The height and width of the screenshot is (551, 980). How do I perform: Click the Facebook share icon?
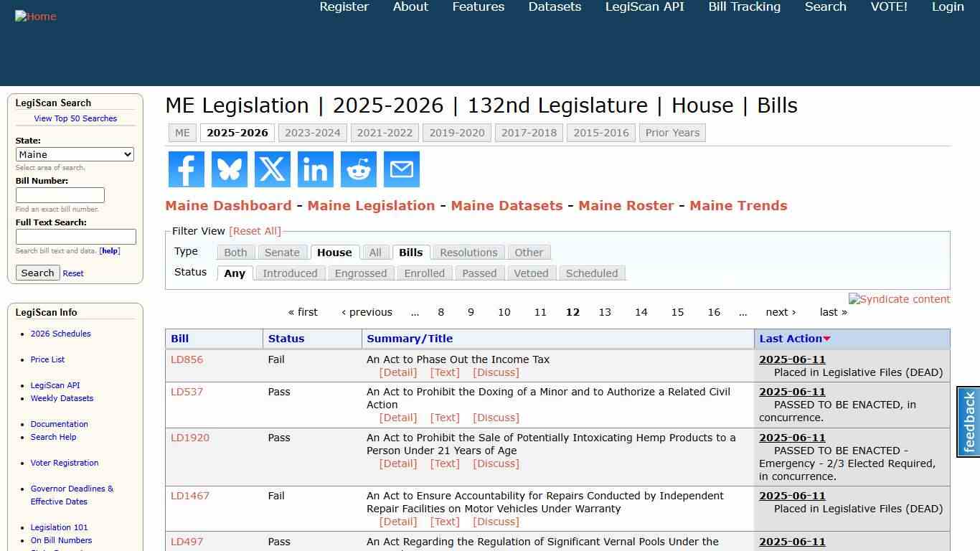186,169
